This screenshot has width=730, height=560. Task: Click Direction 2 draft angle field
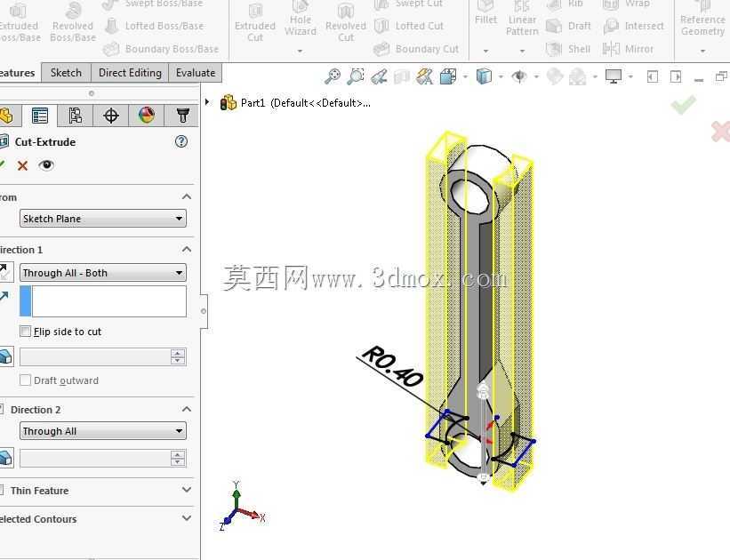(95, 459)
